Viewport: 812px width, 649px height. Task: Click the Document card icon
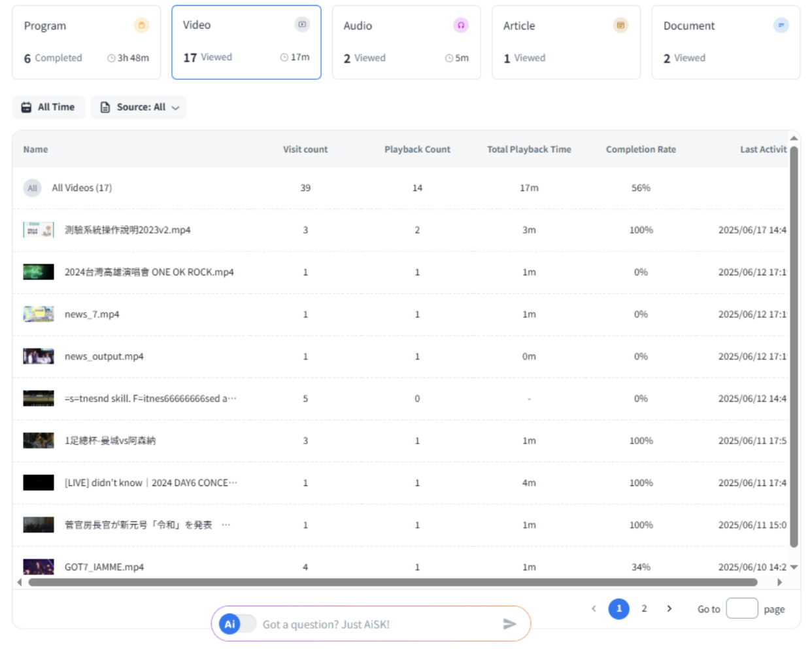click(x=781, y=26)
